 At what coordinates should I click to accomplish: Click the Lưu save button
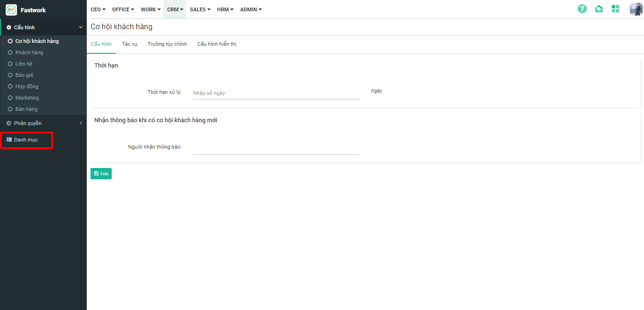tap(101, 174)
